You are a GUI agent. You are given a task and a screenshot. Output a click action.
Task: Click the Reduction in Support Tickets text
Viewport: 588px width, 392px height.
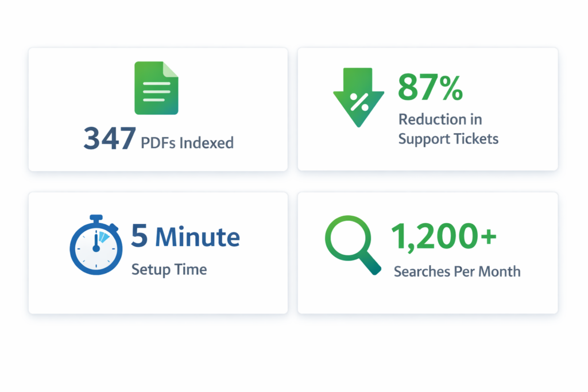click(448, 129)
